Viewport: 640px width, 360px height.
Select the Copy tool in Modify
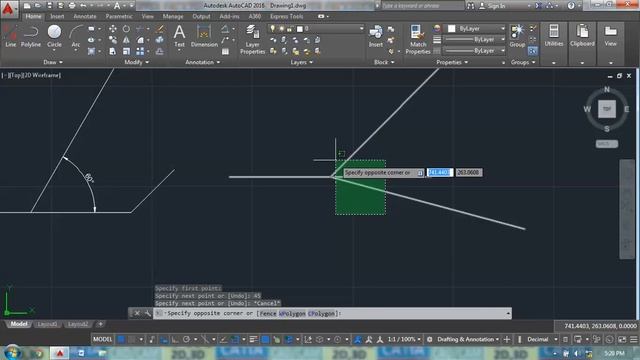113,40
